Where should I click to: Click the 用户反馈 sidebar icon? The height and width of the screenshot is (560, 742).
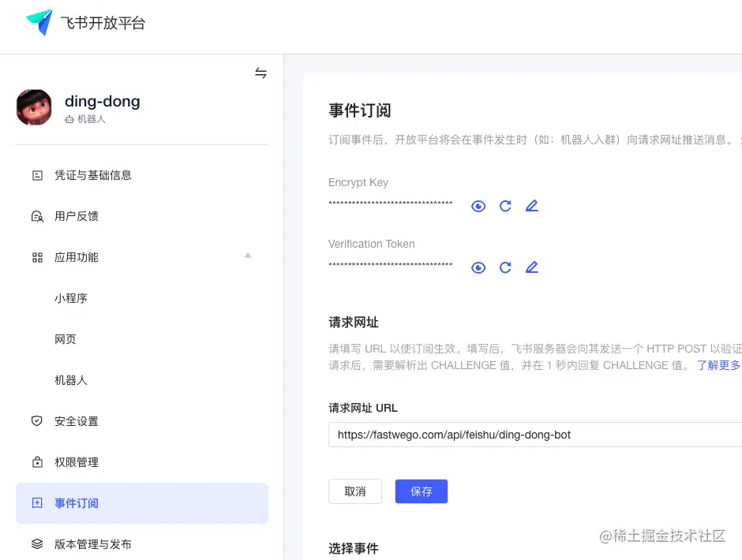37,217
